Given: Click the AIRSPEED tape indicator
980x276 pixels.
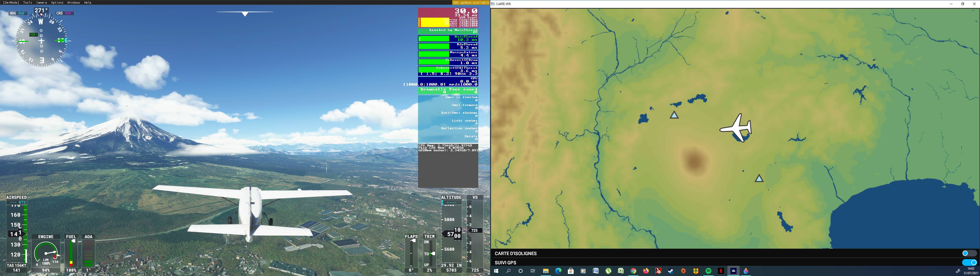Looking at the screenshot, I should tap(16, 234).
